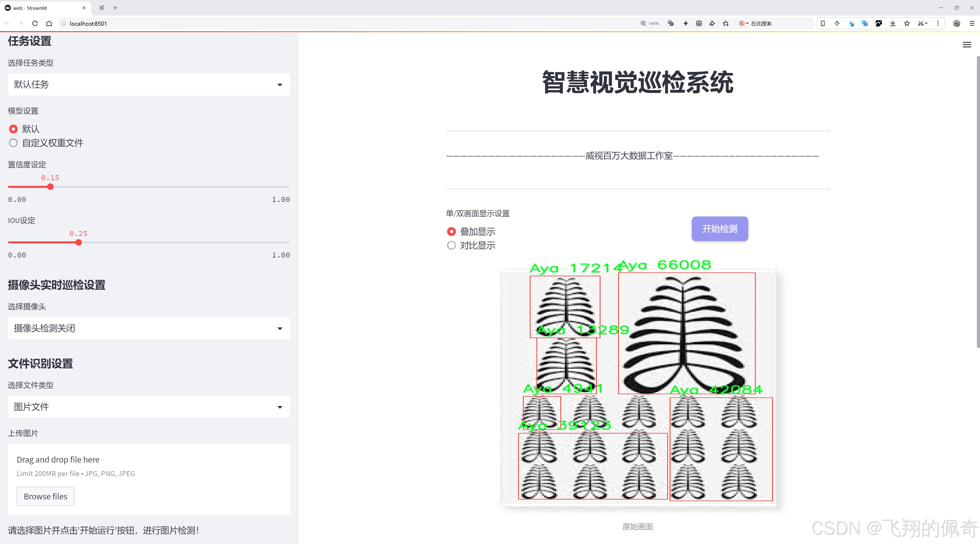Select the 叠加显示 overlay display option
980x544 pixels.
[451, 231]
